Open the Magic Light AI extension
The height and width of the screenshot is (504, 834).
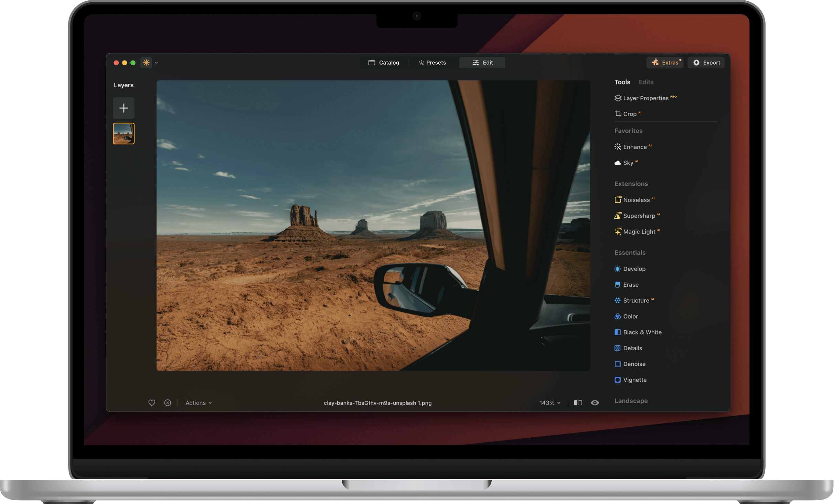(640, 232)
